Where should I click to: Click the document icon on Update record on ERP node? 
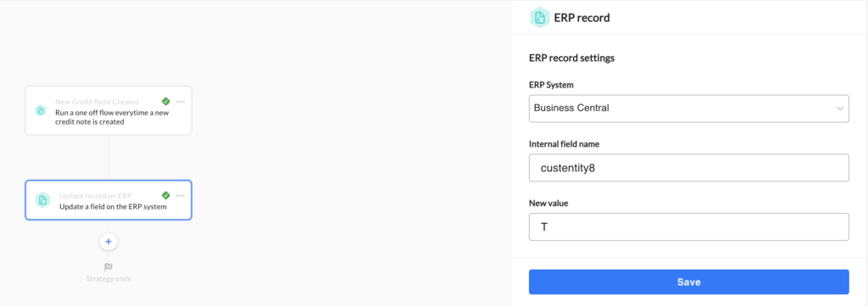42,200
